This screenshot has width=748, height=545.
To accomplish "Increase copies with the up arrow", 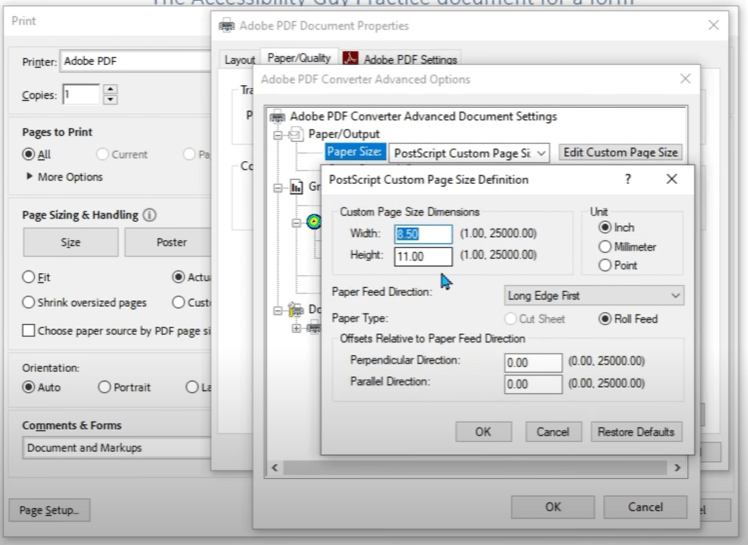I will [110, 89].
